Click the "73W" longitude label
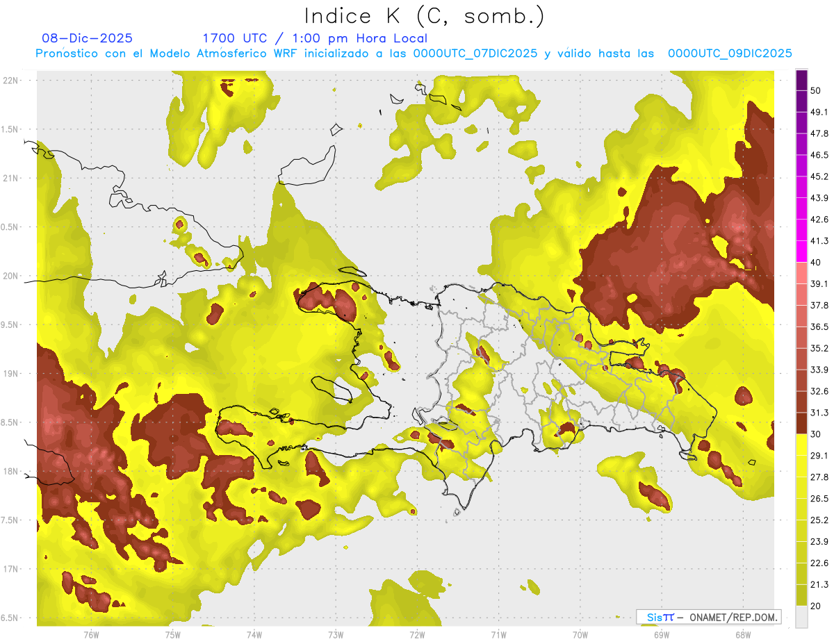 (336, 634)
